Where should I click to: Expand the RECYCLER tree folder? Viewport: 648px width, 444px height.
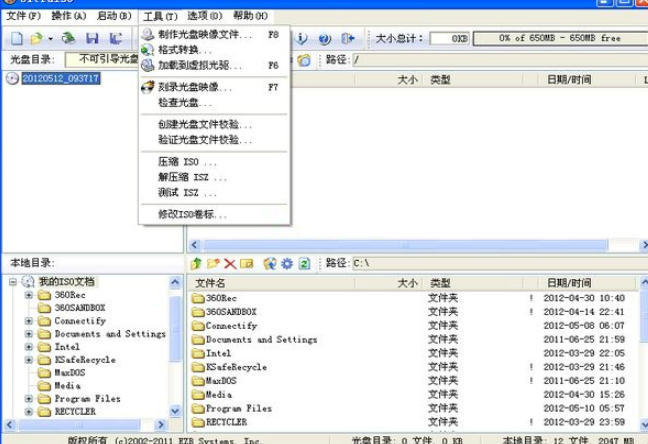pos(29,412)
